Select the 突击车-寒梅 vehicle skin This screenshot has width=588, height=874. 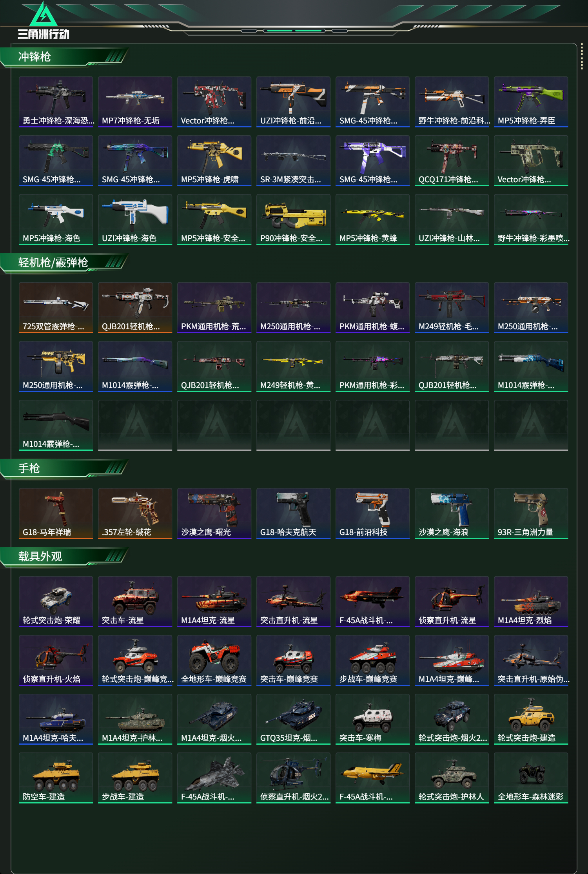(372, 719)
